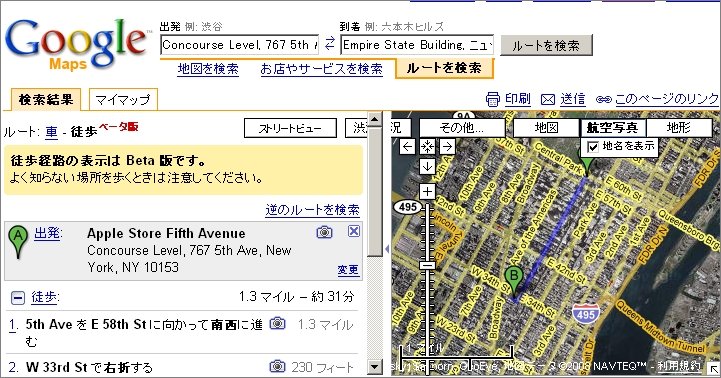Screen dimensions: 721x378
Task: Open street view camera for Apple Store start
Action: click(324, 232)
